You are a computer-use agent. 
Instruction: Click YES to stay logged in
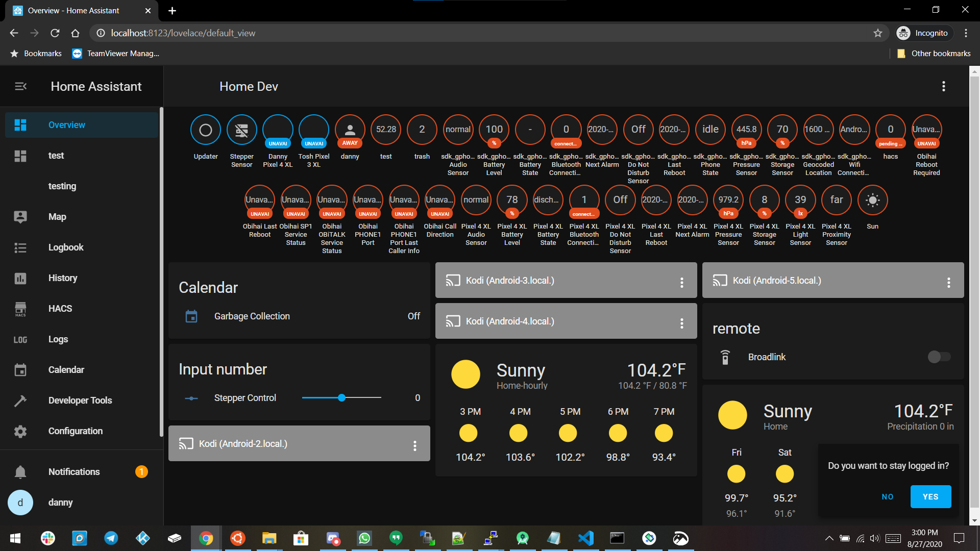click(930, 496)
